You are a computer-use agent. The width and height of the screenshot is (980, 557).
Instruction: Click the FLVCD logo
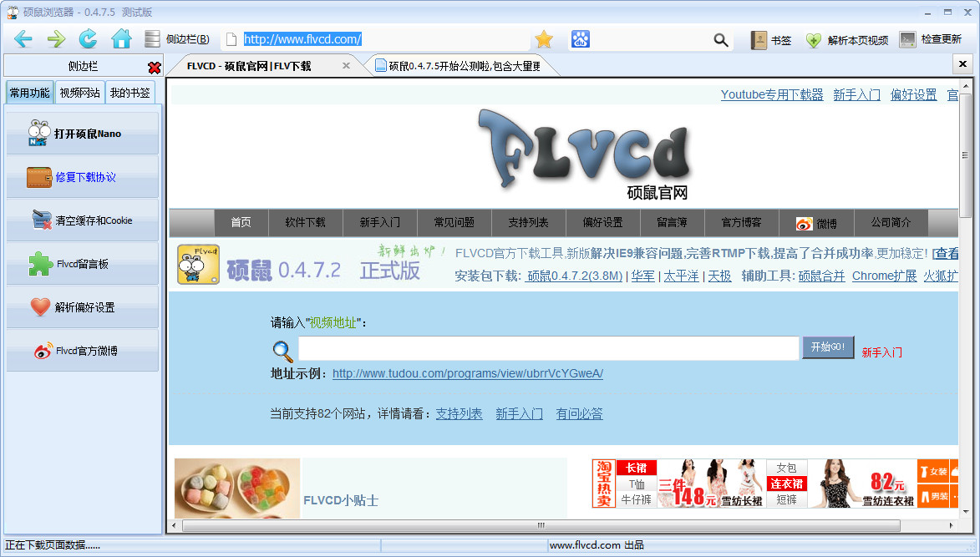tap(585, 153)
